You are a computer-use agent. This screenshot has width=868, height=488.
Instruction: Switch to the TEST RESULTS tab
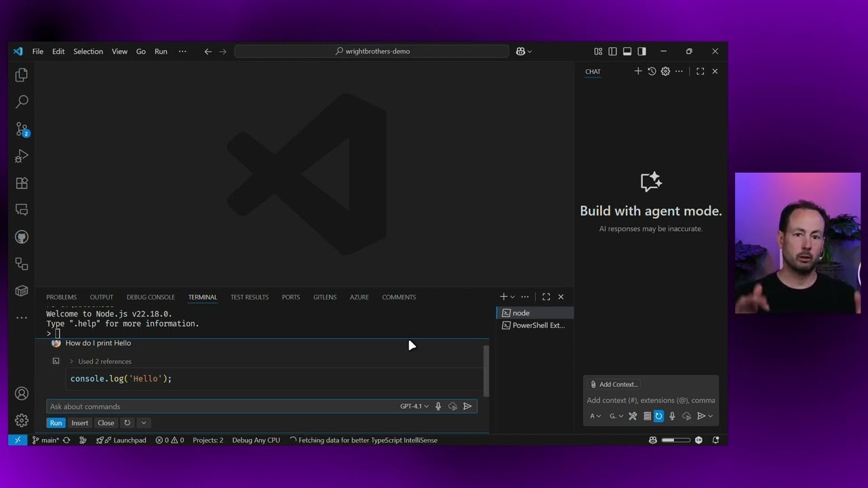tap(250, 297)
